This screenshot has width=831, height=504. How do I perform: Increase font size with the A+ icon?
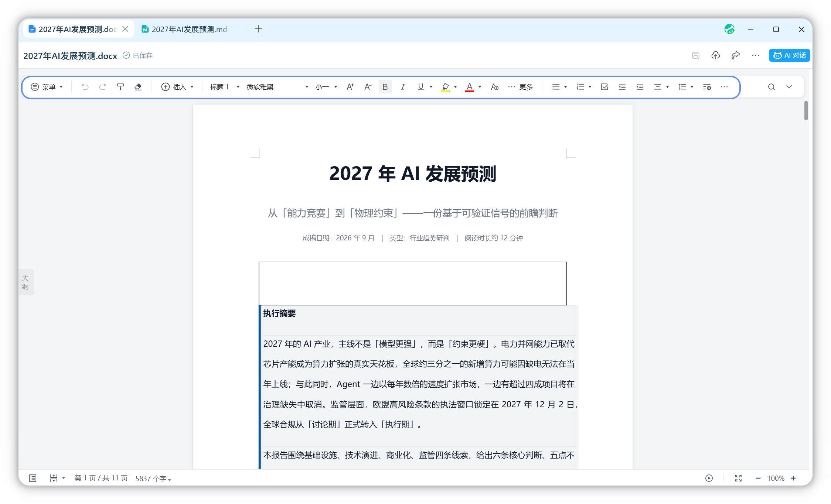[350, 87]
